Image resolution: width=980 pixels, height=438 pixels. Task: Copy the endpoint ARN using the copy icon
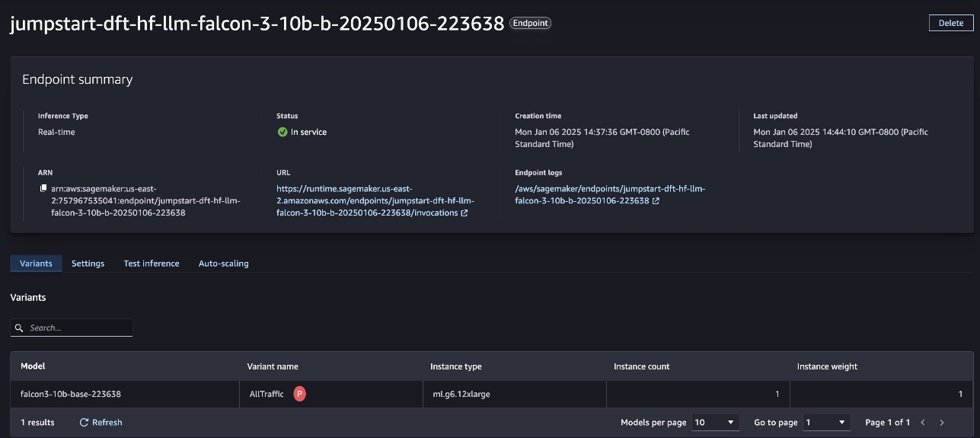43,188
